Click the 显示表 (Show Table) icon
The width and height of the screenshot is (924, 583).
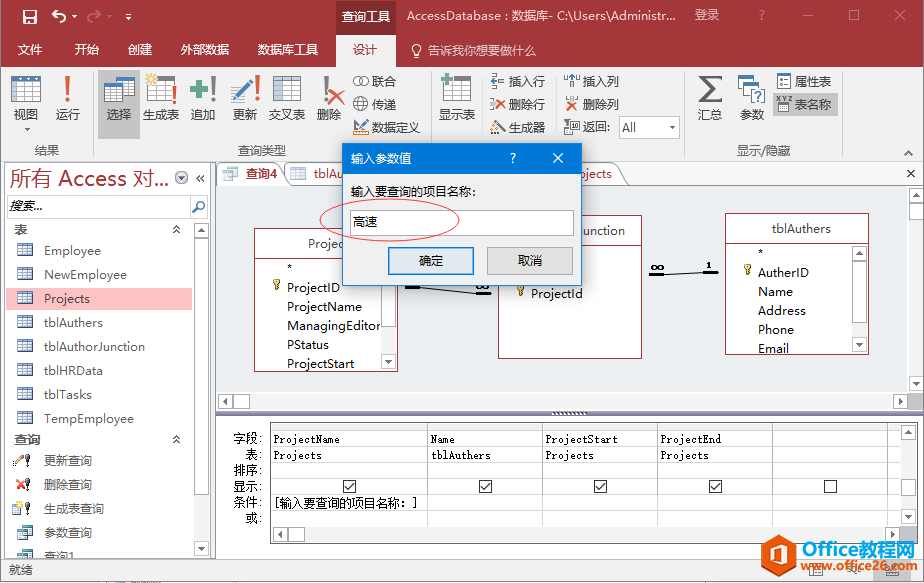point(457,98)
